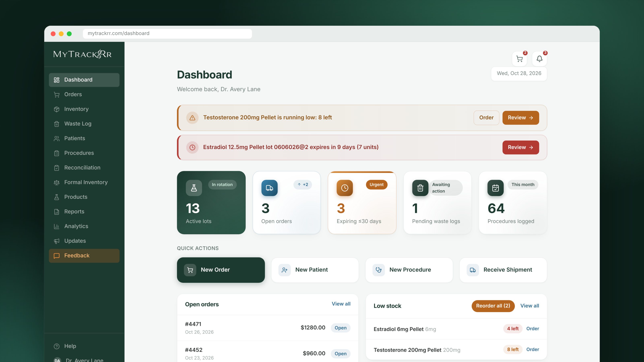The image size is (644, 362).
Task: Click Order link for Testosterone 200mg Pellet row
Action: pos(533,350)
